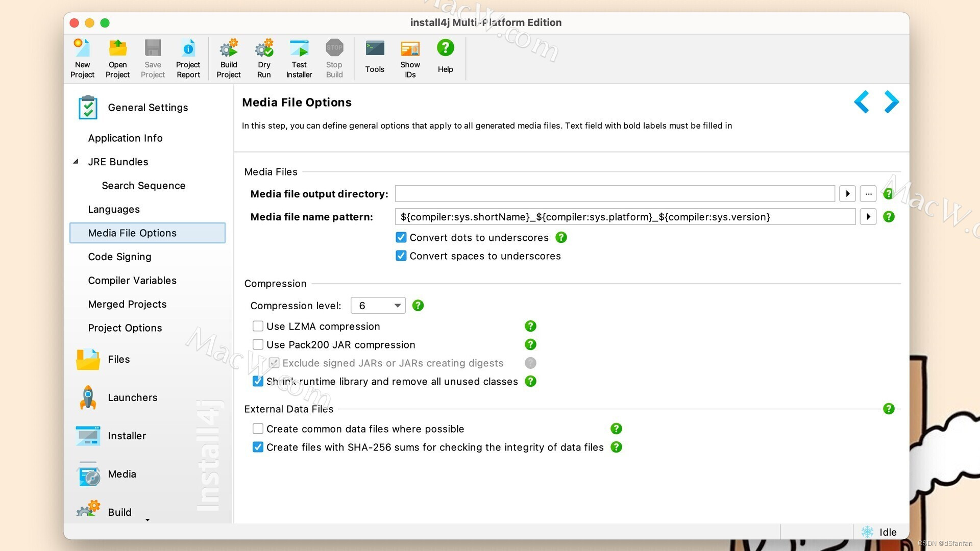The height and width of the screenshot is (551, 980).
Task: Switch to Code Signing settings
Action: point(119,257)
